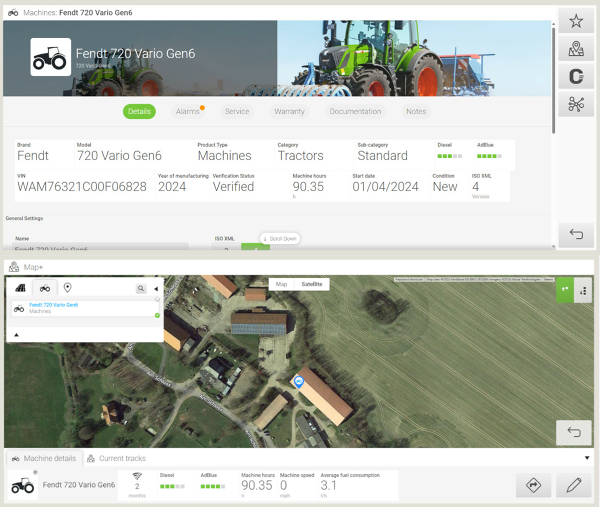The image size is (600, 507).
Task: Click the navigate directions button
Action: tap(533, 485)
